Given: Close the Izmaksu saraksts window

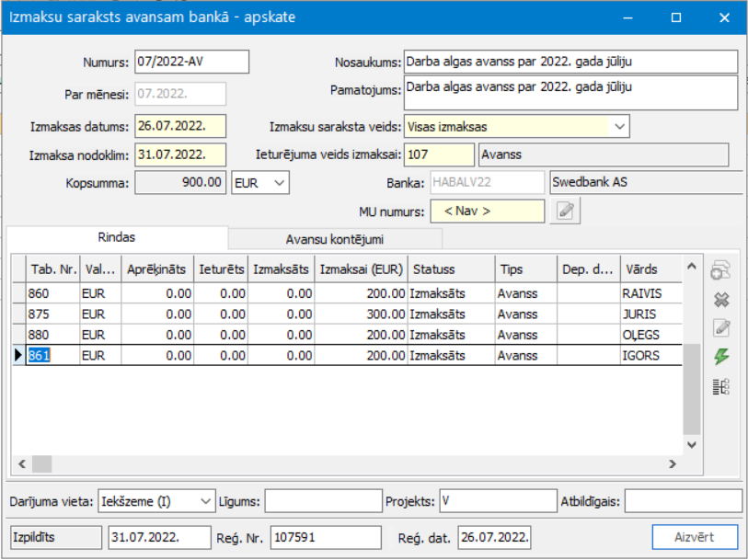Looking at the screenshot, I should point(724,17).
